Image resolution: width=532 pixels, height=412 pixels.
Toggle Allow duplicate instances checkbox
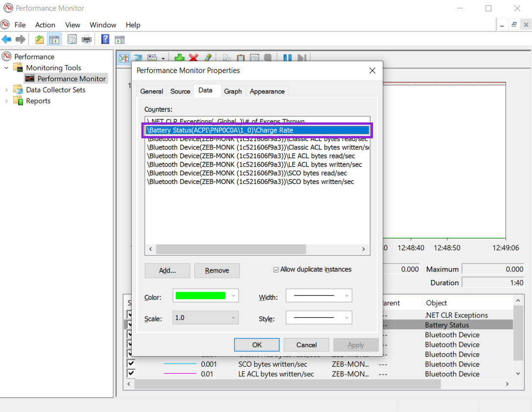click(277, 269)
